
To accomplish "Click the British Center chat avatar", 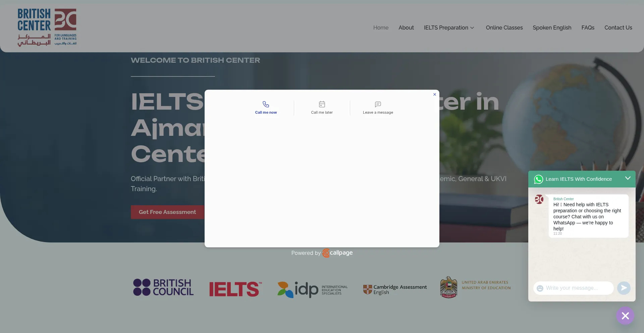I will 539,199.
